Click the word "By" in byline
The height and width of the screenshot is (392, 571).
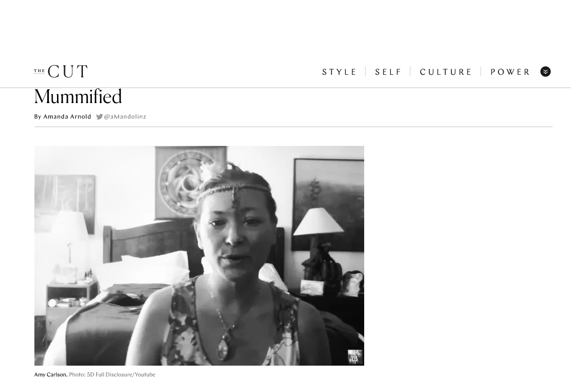[38, 117]
